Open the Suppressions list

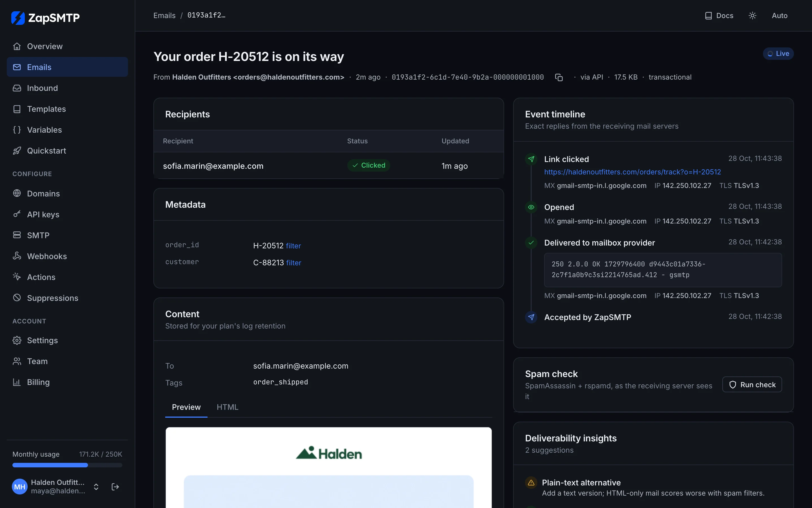click(67, 298)
